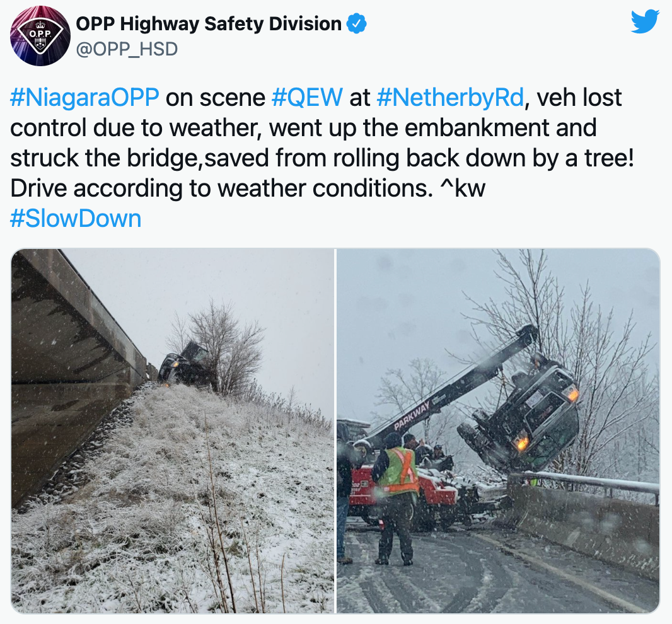The height and width of the screenshot is (624, 672).
Task: Click the PARKWAY lettering on the tow boom
Action: 412,417
